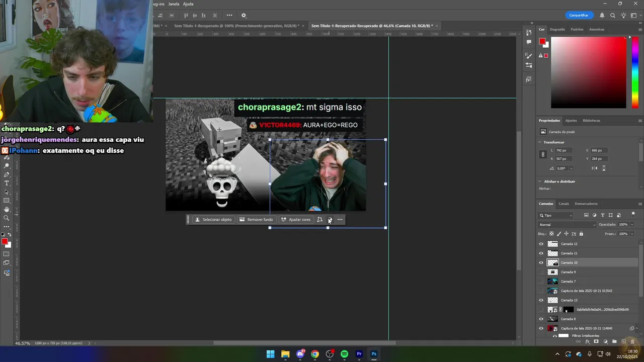
Task: Add a layer style with fx button
Action: pyautogui.click(x=587, y=342)
